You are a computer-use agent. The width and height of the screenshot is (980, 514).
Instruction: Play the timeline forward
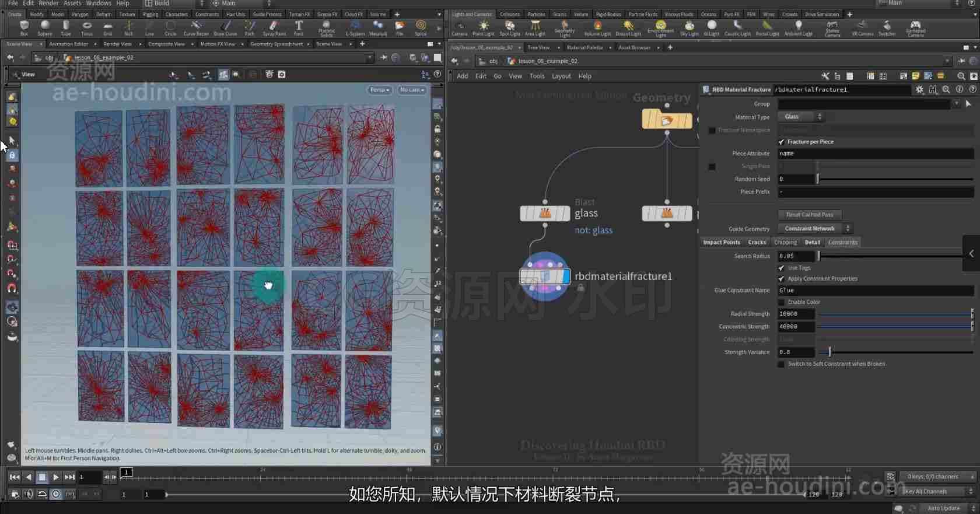pyautogui.click(x=55, y=477)
